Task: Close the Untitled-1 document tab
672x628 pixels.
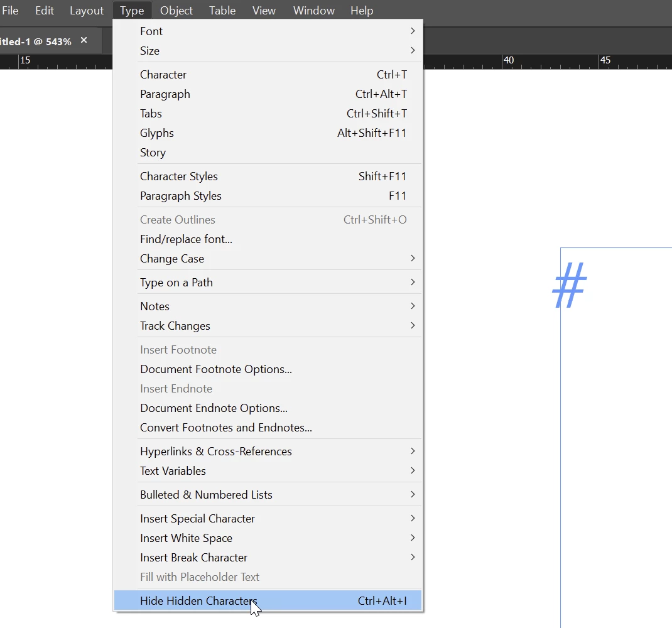Action: 84,40
